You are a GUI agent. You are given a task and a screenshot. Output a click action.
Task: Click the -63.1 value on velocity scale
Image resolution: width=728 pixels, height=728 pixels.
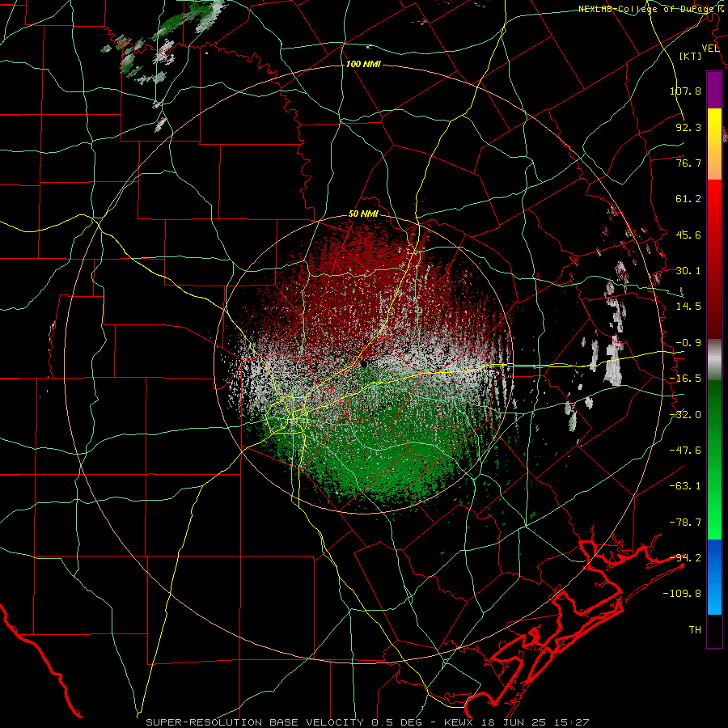tap(685, 486)
